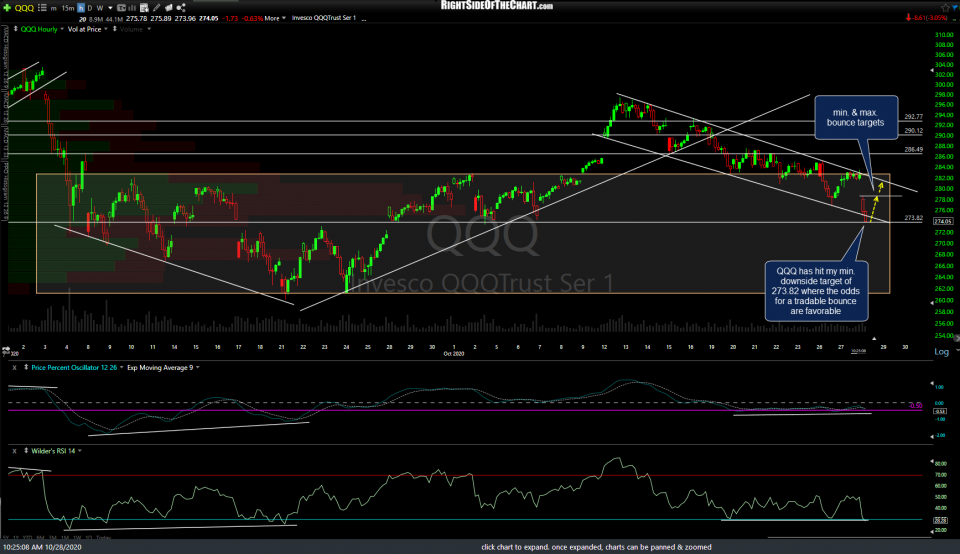Click the scroll-to-latest arrow icon near date axis
The image size is (960, 554).
pos(6,351)
